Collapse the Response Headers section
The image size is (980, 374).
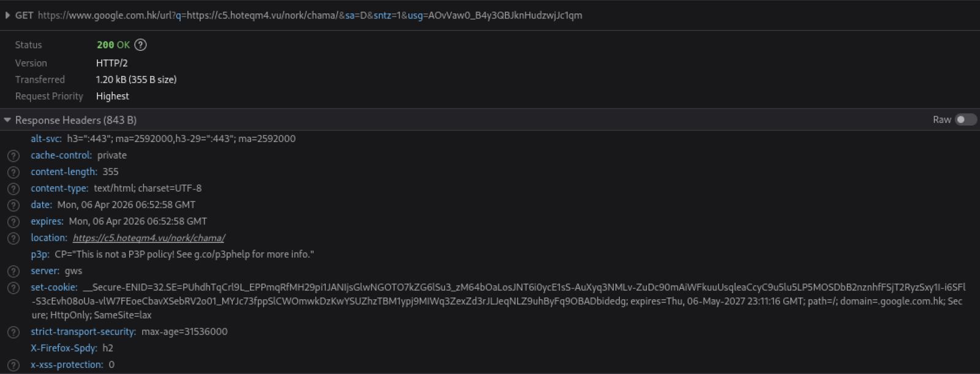click(7, 120)
